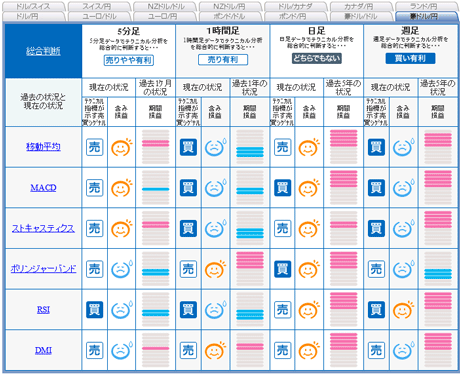
Task: Select the ドル/カナダ tab
Action: 295,6
